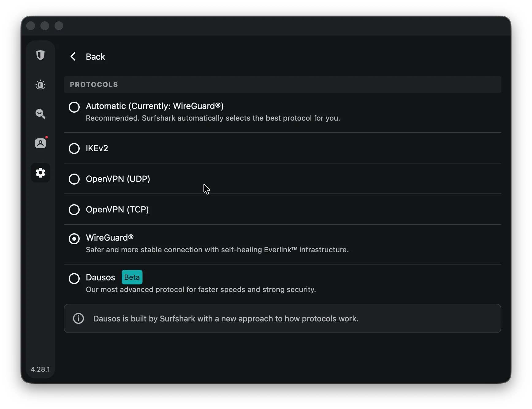Click the IKEv2 label text
This screenshot has width=532, height=409.
coord(97,148)
